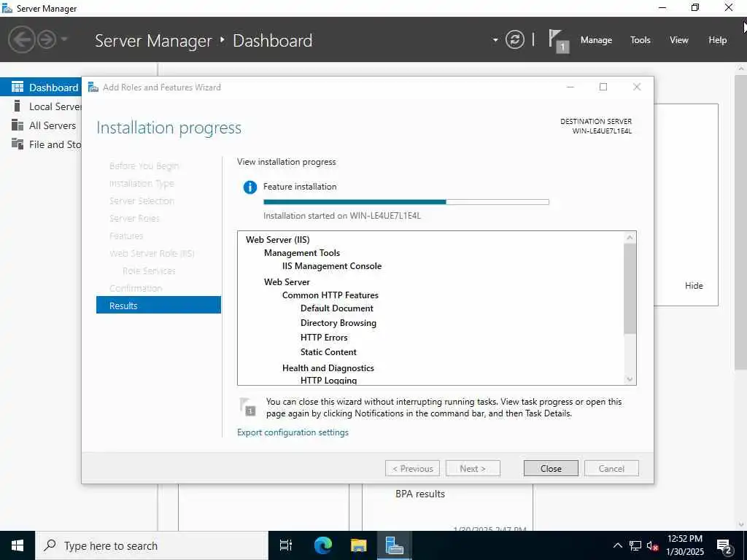Click Directory Browsing in the list
The width and height of the screenshot is (747, 560).
tap(338, 323)
